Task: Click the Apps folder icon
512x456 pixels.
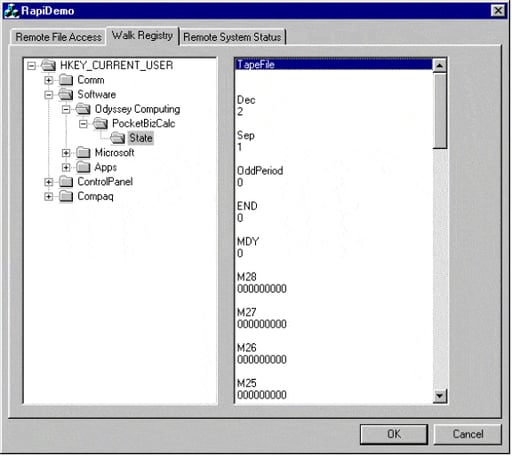Action: coord(83,167)
